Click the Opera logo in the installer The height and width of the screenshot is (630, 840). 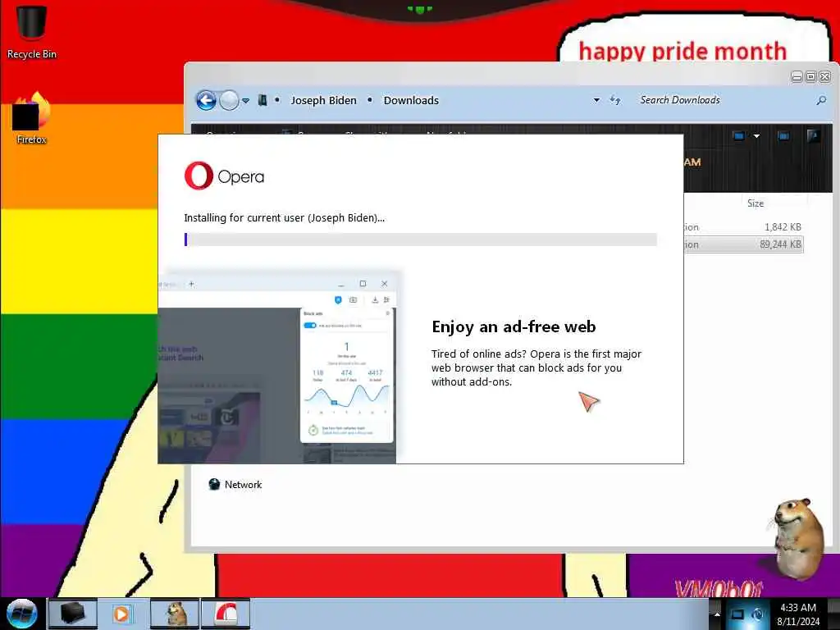pos(224,176)
